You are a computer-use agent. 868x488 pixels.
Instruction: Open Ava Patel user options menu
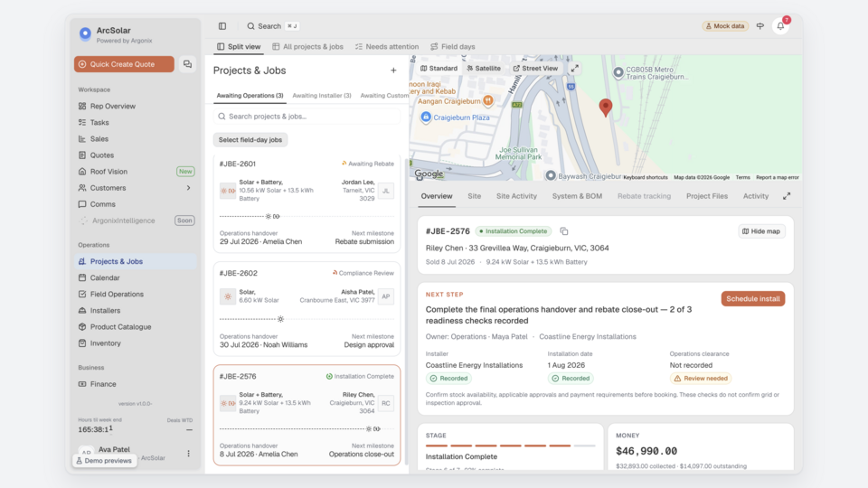click(x=188, y=453)
